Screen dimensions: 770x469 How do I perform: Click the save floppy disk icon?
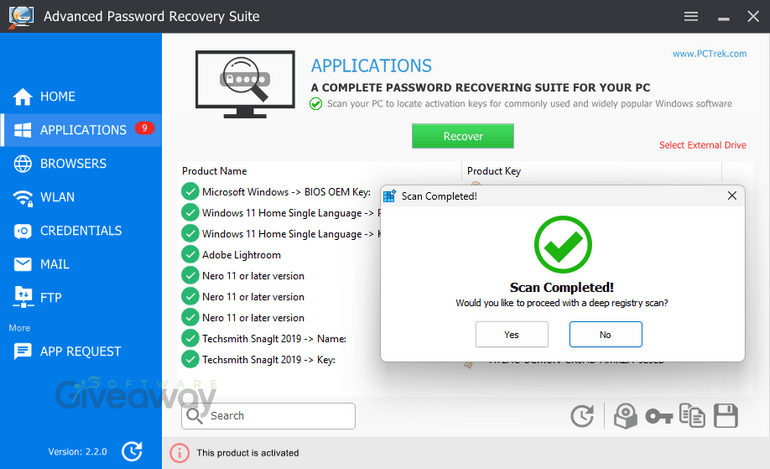[726, 415]
